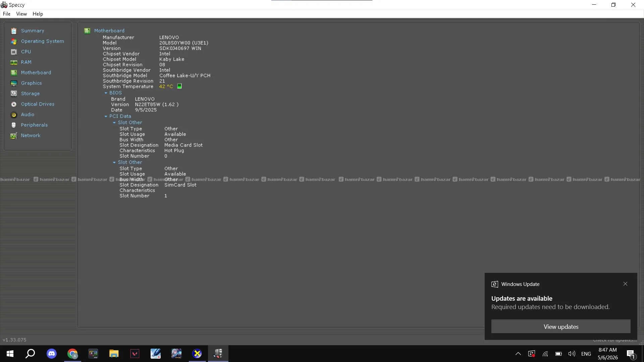Open the volume control in system tray
This screenshot has width=644, height=362.
tap(572, 354)
